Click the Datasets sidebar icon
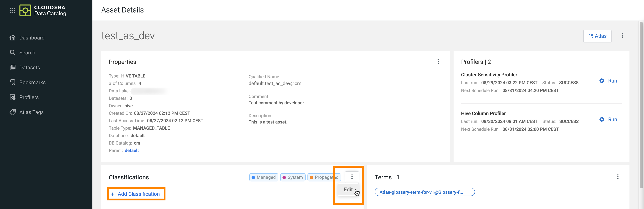The width and height of the screenshot is (644, 209). pyautogui.click(x=12, y=67)
